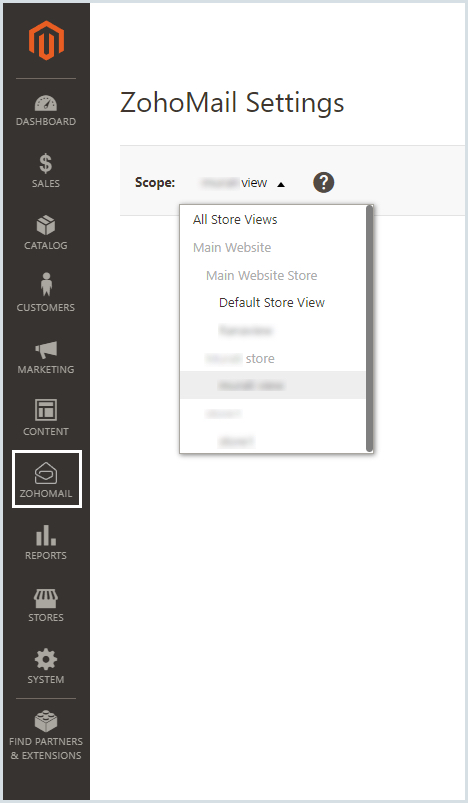Select All Store Views option
Image resolution: width=468 pixels, height=803 pixels.
pyautogui.click(x=235, y=220)
